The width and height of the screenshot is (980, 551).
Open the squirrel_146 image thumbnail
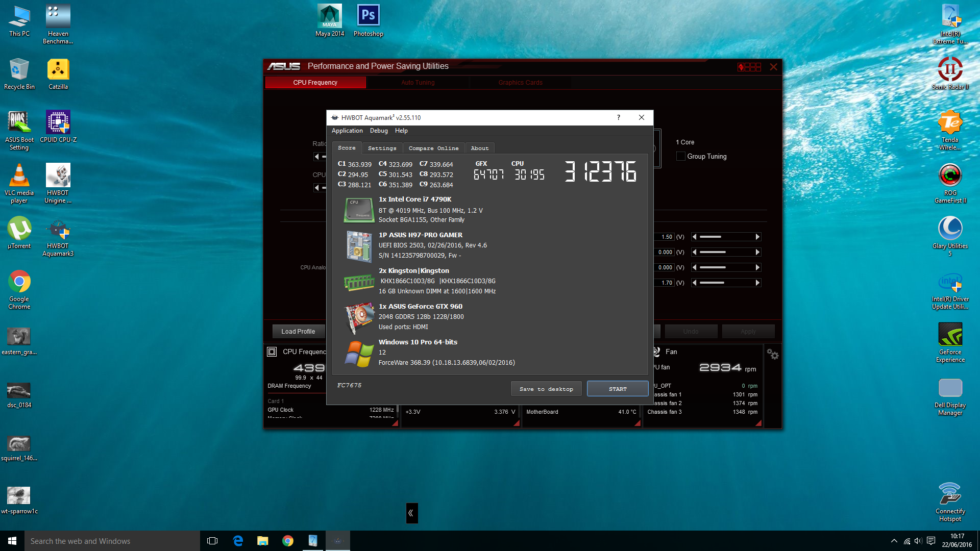(x=19, y=447)
